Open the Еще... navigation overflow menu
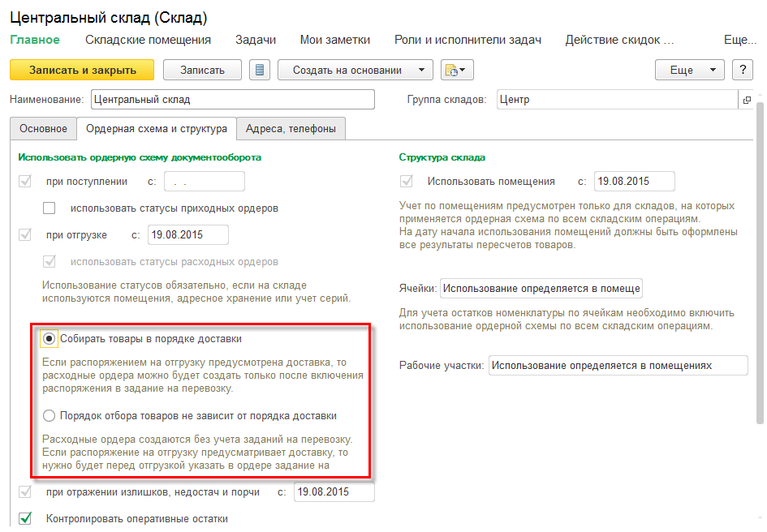 point(739,40)
